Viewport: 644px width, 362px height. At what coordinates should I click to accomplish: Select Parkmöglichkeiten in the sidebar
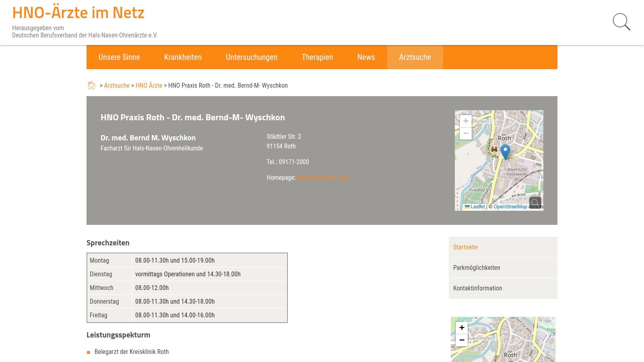(503, 268)
